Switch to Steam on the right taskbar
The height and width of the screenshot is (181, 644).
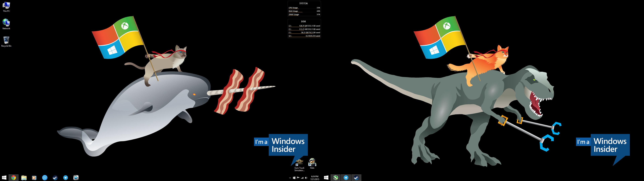(x=357, y=177)
